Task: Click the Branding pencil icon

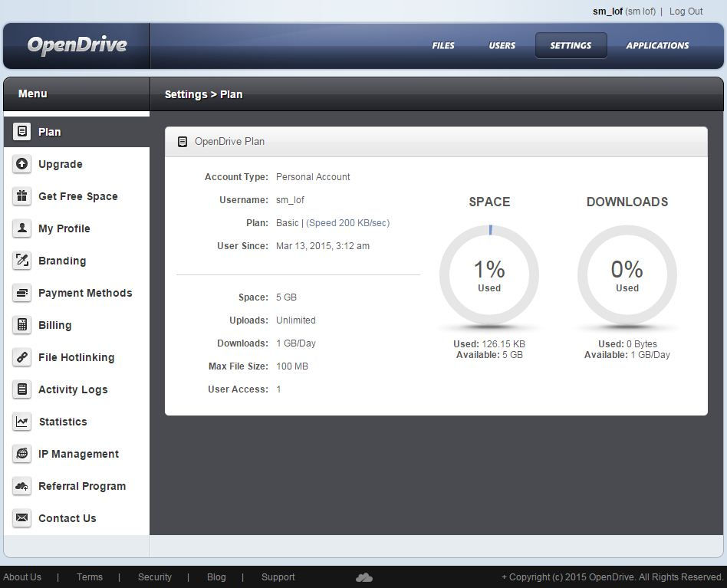Action: coord(21,261)
